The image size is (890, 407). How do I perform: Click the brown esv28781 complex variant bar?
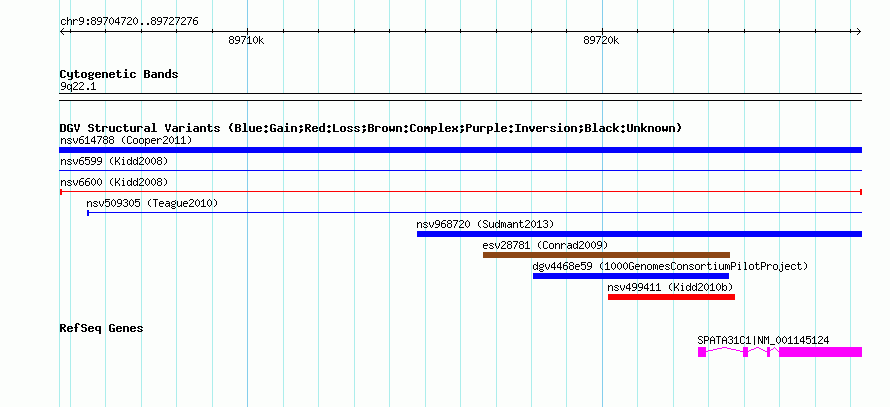coord(606,255)
